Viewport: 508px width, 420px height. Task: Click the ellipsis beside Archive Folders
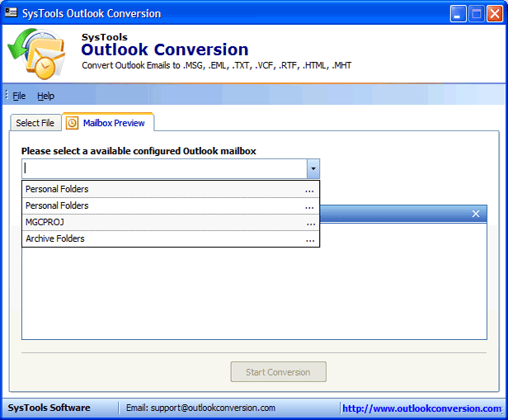(x=310, y=239)
